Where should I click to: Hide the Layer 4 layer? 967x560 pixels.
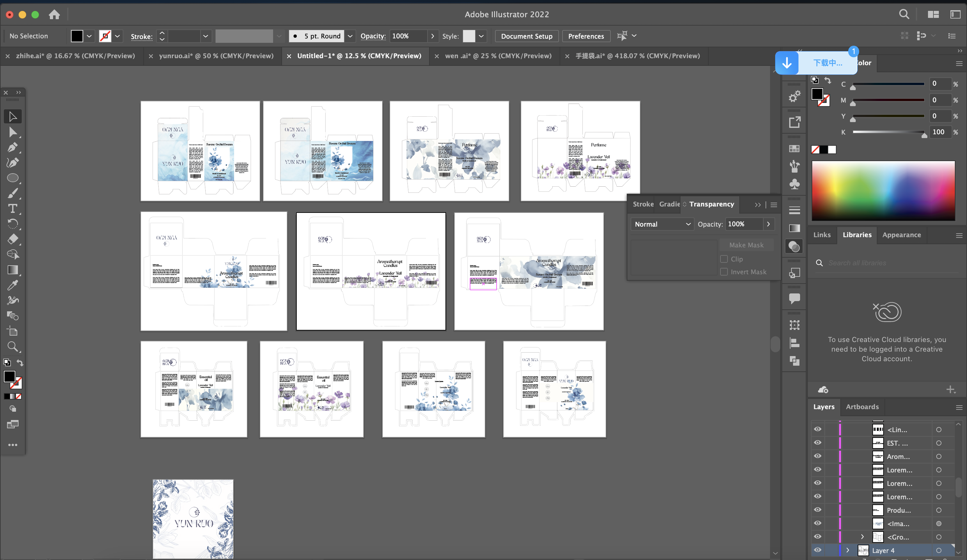818,550
